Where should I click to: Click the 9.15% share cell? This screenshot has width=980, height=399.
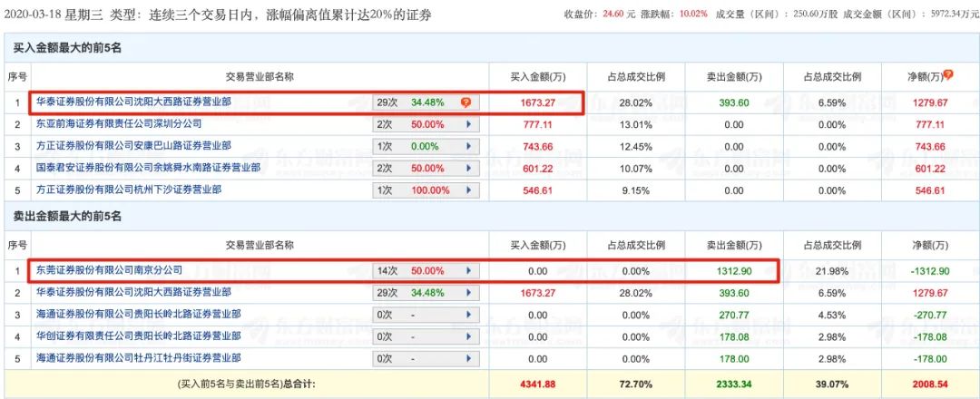[x=636, y=190]
